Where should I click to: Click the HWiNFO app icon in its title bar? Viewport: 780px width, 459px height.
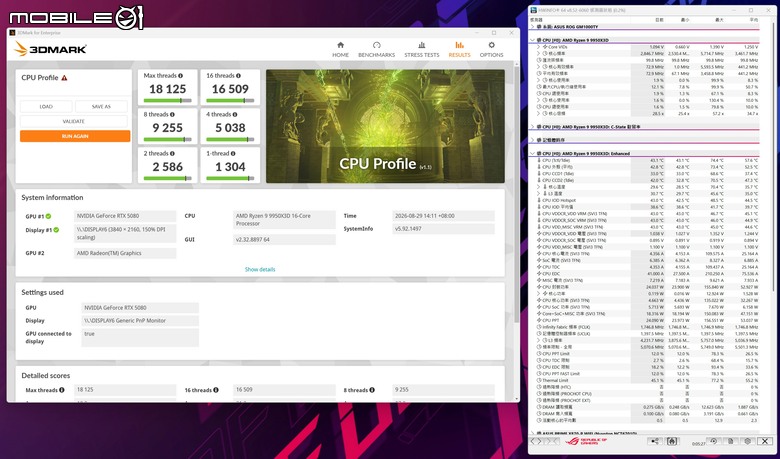click(534, 10)
